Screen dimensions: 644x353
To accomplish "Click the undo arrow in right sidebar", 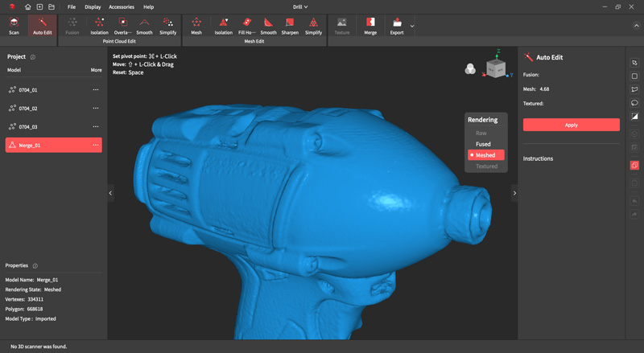I will [x=634, y=201].
